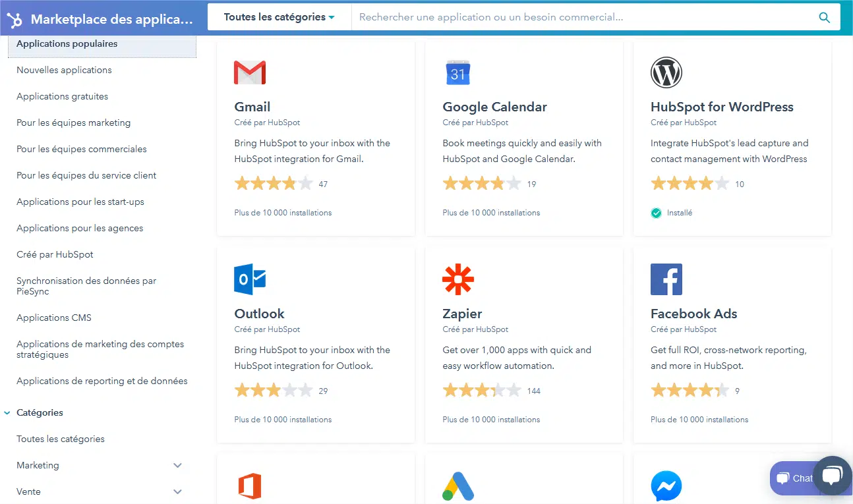Image resolution: width=853 pixels, height=504 pixels.
Task: Collapse the Catégories section
Action: [x=7, y=413]
